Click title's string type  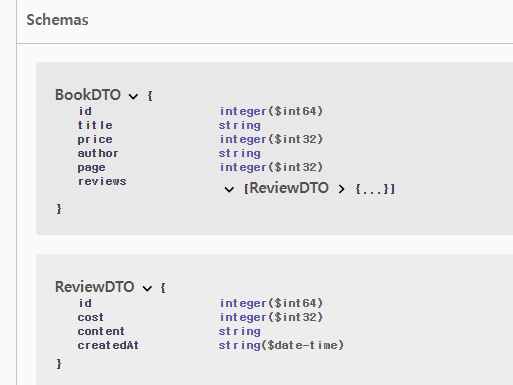[240, 126]
